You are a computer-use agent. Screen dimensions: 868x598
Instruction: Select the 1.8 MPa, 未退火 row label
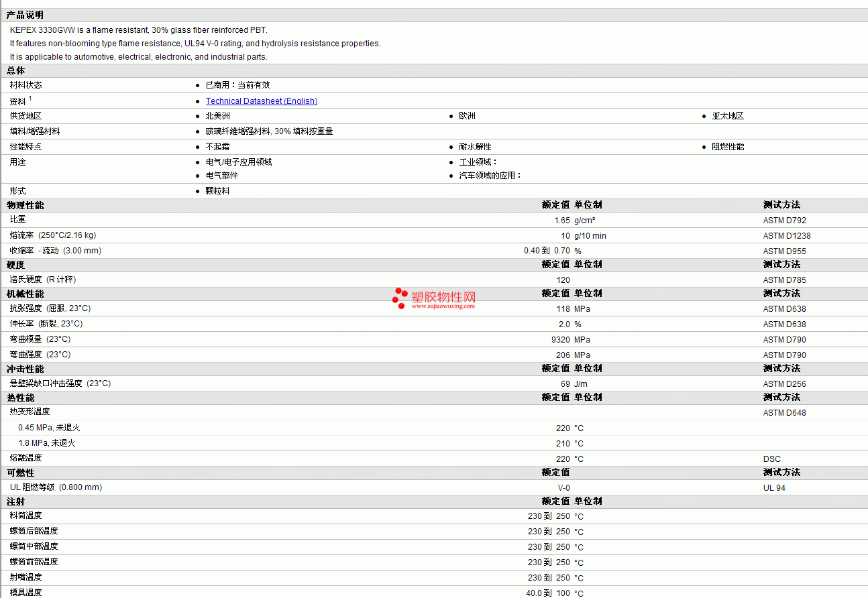47,443
